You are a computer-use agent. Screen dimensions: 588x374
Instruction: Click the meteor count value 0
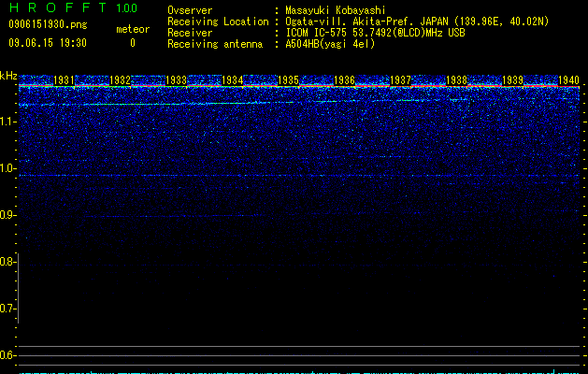[133, 43]
